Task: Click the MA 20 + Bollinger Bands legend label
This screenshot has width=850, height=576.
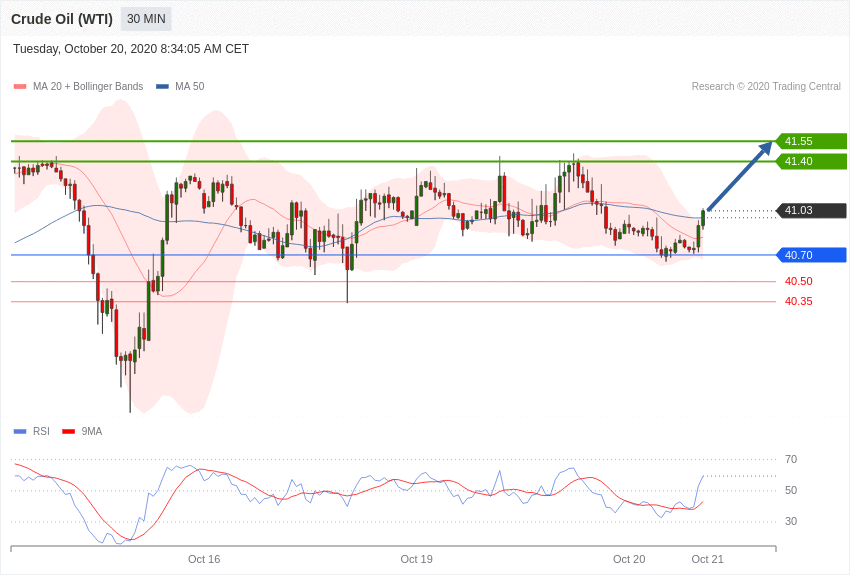Action: [88, 86]
